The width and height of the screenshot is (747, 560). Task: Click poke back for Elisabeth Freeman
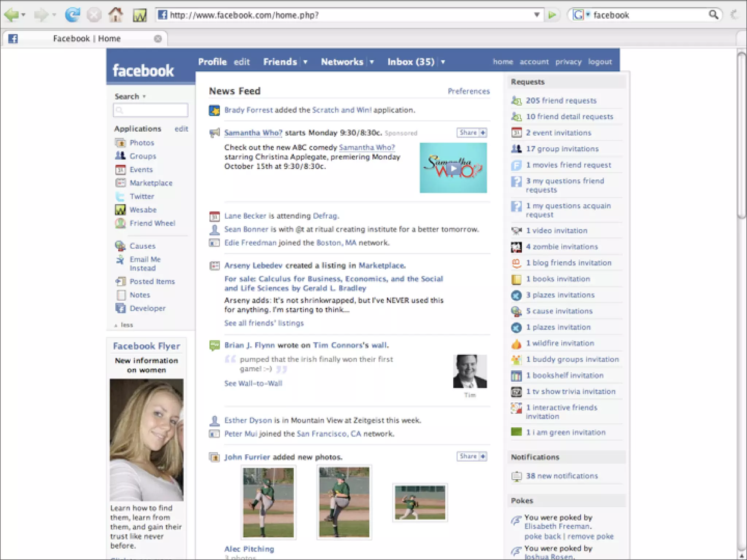542,536
